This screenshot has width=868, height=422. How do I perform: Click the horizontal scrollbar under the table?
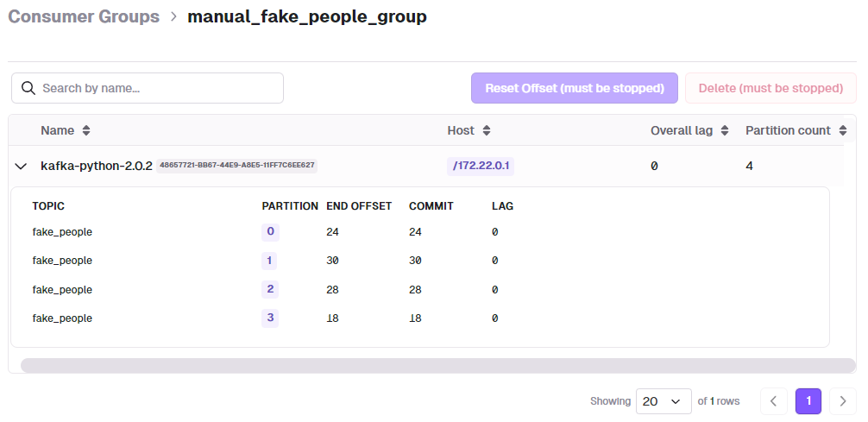click(437, 366)
